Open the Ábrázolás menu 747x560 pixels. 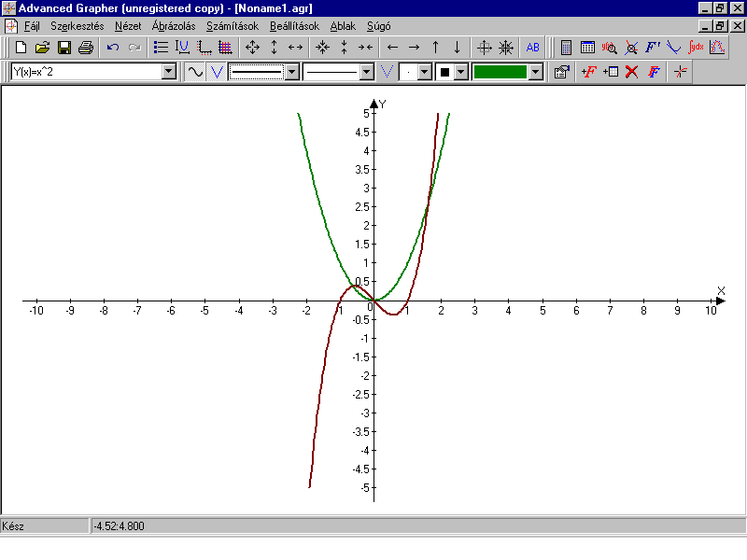[174, 26]
